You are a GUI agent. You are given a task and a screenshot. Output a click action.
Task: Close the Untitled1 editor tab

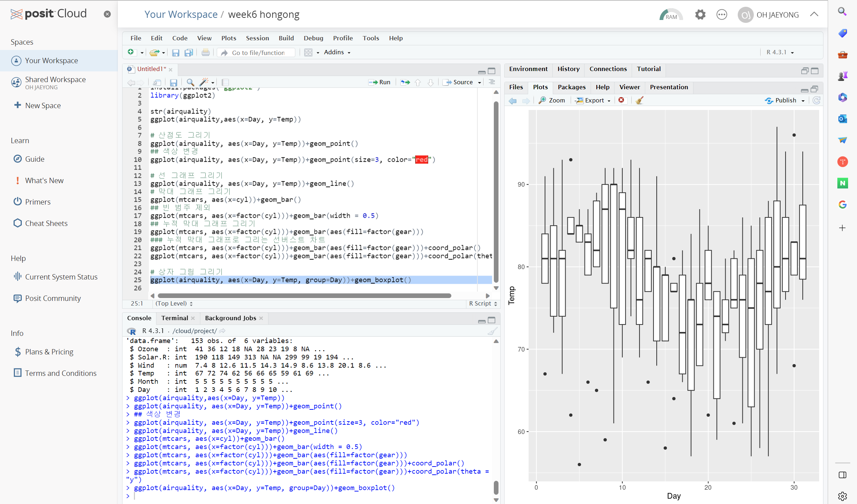(171, 70)
